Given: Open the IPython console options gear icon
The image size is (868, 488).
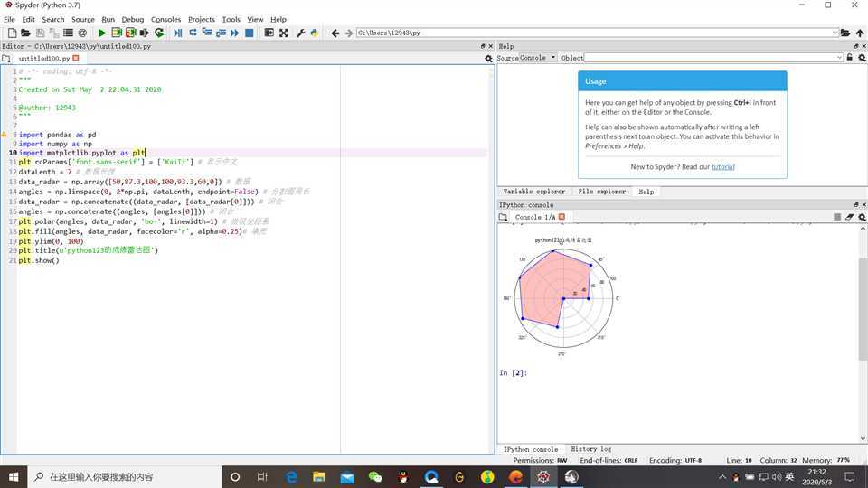Looking at the screenshot, I should pos(862,217).
